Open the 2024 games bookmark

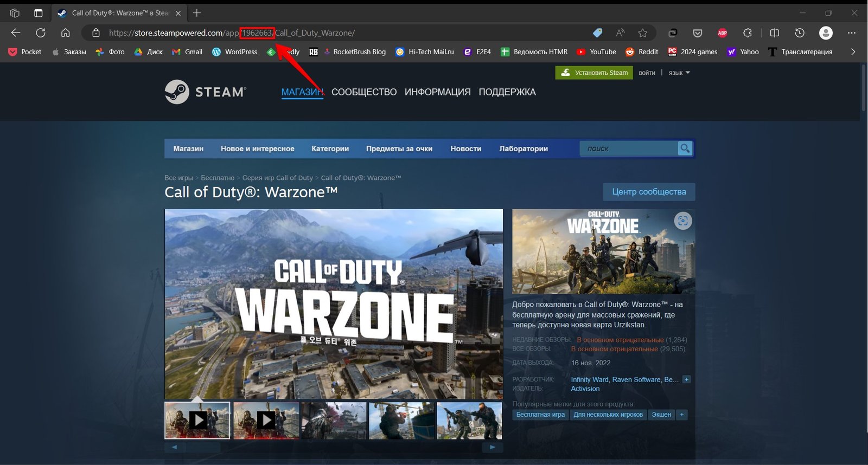coord(692,52)
